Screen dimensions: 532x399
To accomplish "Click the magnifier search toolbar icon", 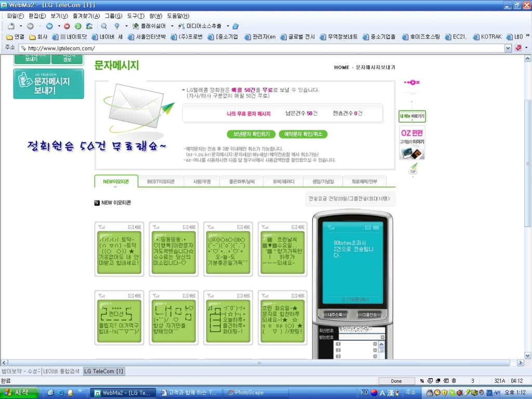I will point(104,26).
